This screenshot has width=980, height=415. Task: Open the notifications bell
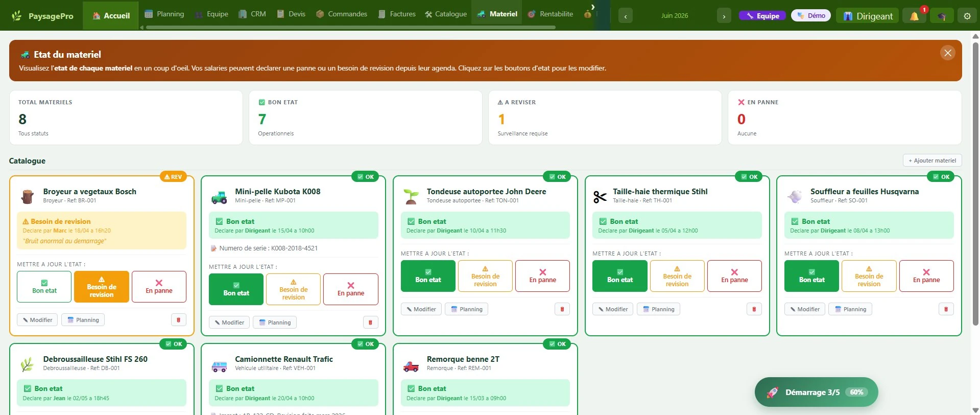pos(914,16)
